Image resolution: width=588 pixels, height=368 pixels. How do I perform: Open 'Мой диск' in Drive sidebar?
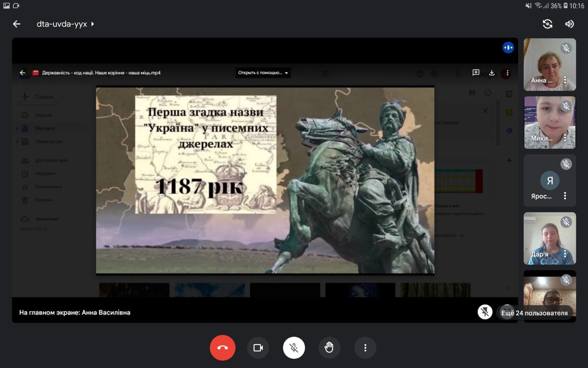pos(45,128)
